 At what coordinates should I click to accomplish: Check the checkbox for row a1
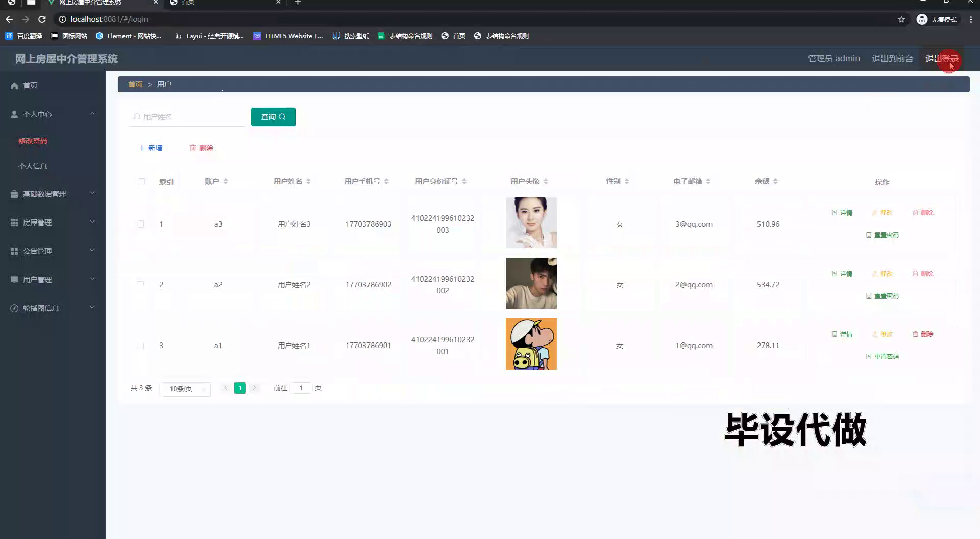click(140, 346)
